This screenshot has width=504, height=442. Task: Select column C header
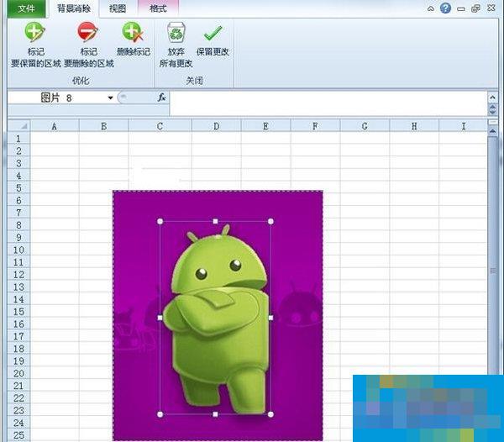(160, 126)
